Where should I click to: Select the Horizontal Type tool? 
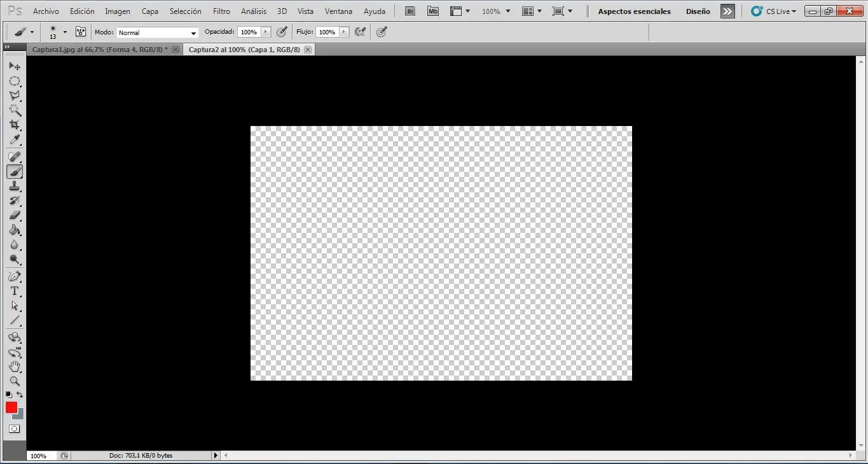[15, 291]
